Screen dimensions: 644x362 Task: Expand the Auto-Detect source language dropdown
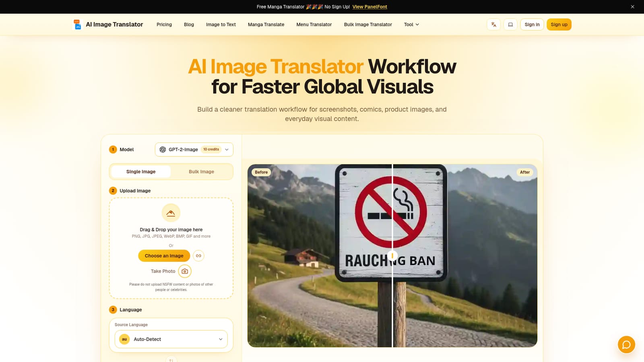coord(171,339)
